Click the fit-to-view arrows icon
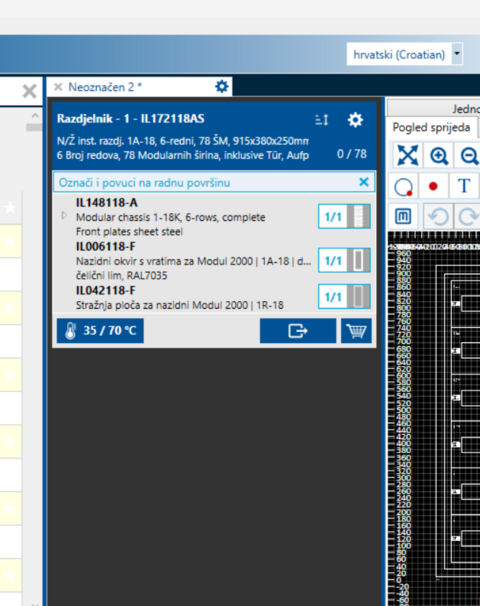480x606 pixels. coord(408,155)
